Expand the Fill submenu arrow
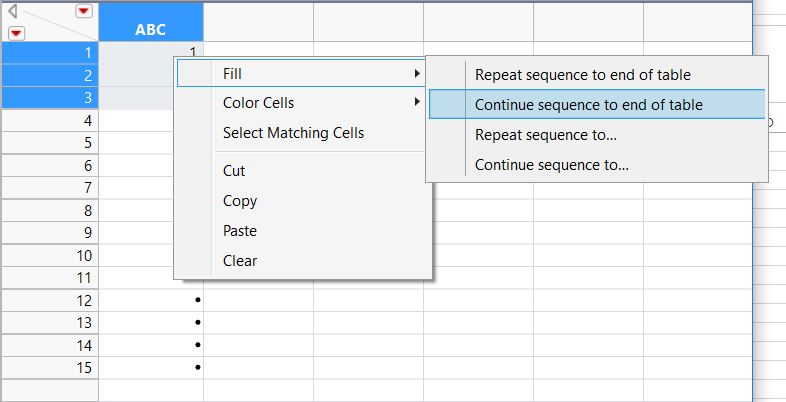Image resolution: width=786 pixels, height=402 pixels. coord(417,73)
